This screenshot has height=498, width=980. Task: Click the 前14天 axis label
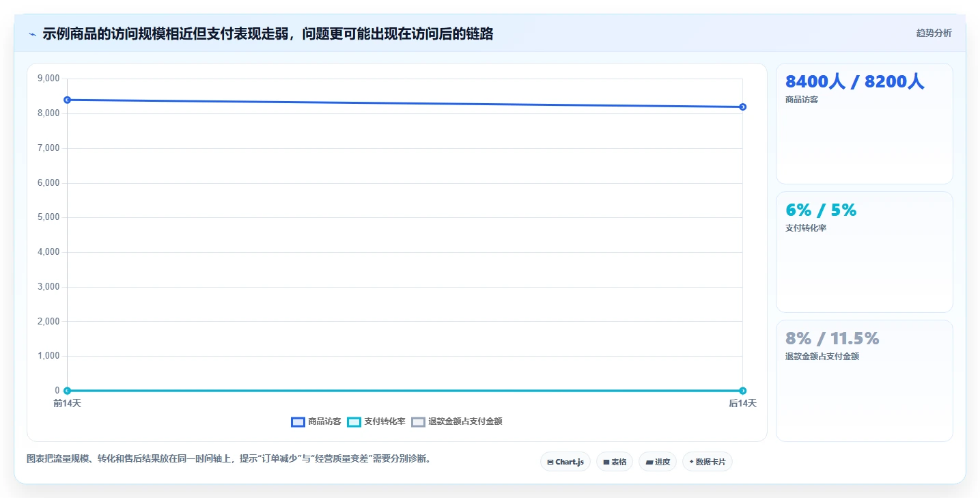(x=67, y=404)
